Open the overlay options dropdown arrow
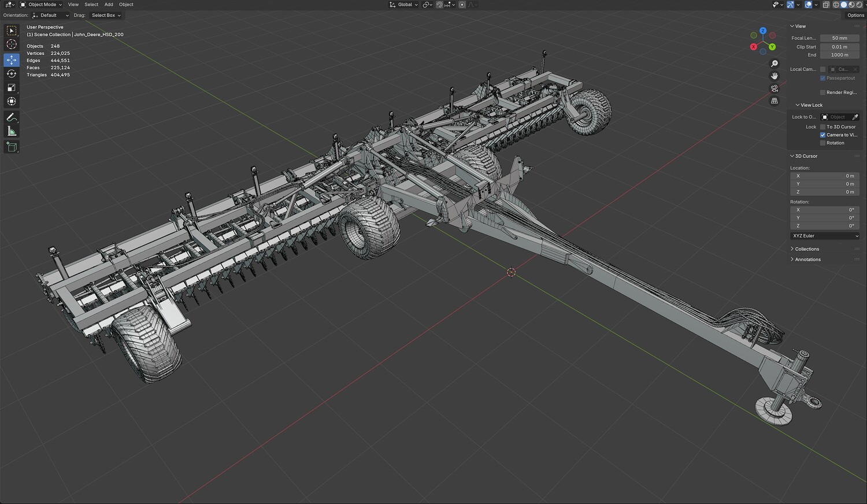The width and height of the screenshot is (867, 504). point(816,5)
